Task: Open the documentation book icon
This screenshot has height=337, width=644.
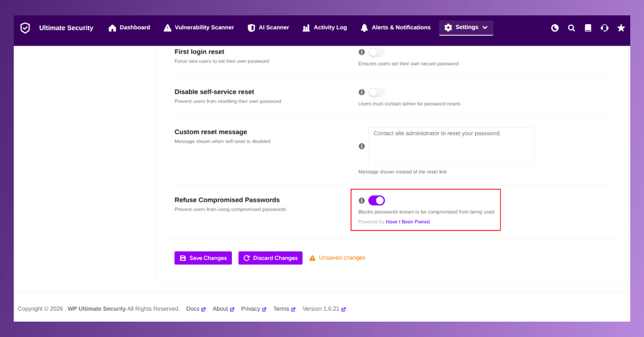Action: pos(588,28)
